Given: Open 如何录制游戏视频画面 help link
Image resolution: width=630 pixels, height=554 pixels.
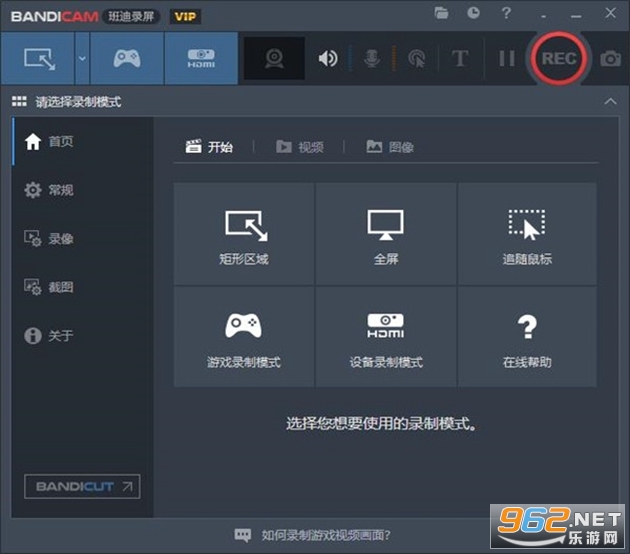Looking at the screenshot, I should tap(326, 535).
